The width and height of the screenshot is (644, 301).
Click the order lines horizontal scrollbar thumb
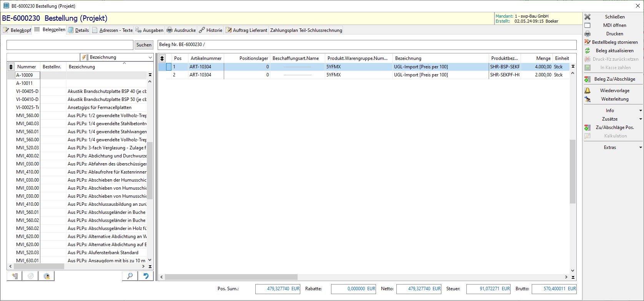click(231, 277)
